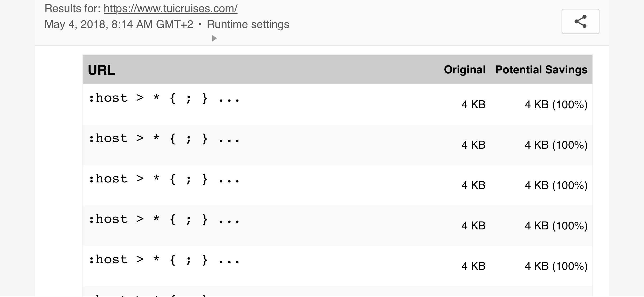Click inside the gray table header bar
The width and height of the screenshot is (644, 297).
(x=317, y=69)
